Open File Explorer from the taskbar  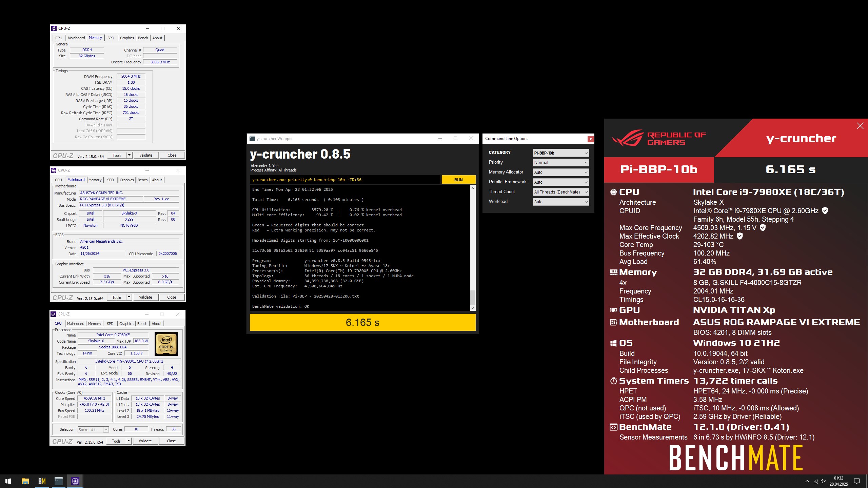25,481
